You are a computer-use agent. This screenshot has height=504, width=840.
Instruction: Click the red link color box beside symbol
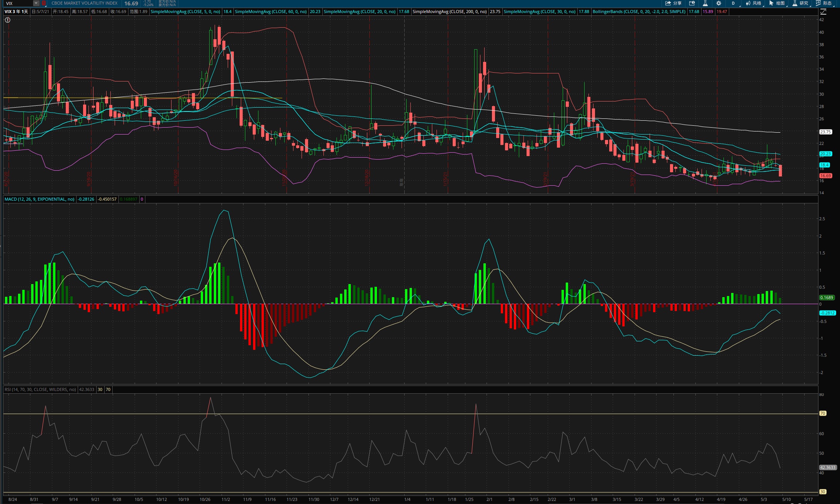[x=44, y=3]
